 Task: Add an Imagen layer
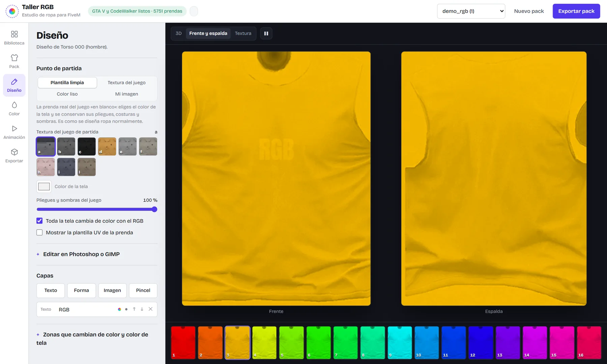112,291
